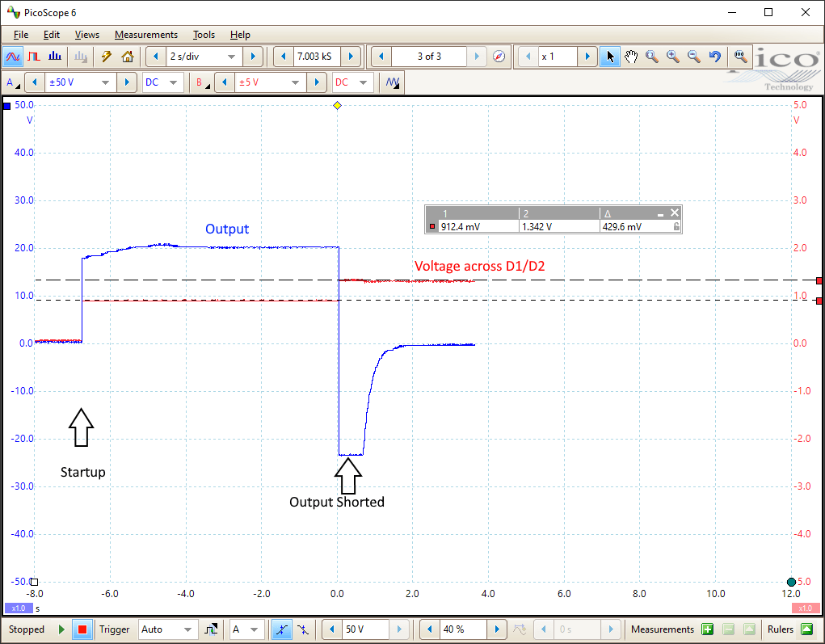Select the upper red ruler handle
825x644 pixels.
[819, 281]
